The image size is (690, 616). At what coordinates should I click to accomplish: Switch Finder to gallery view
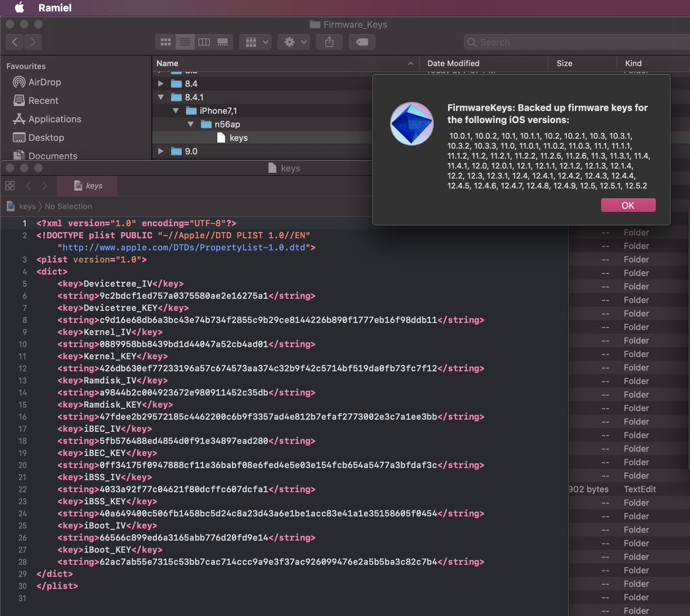pos(223,42)
